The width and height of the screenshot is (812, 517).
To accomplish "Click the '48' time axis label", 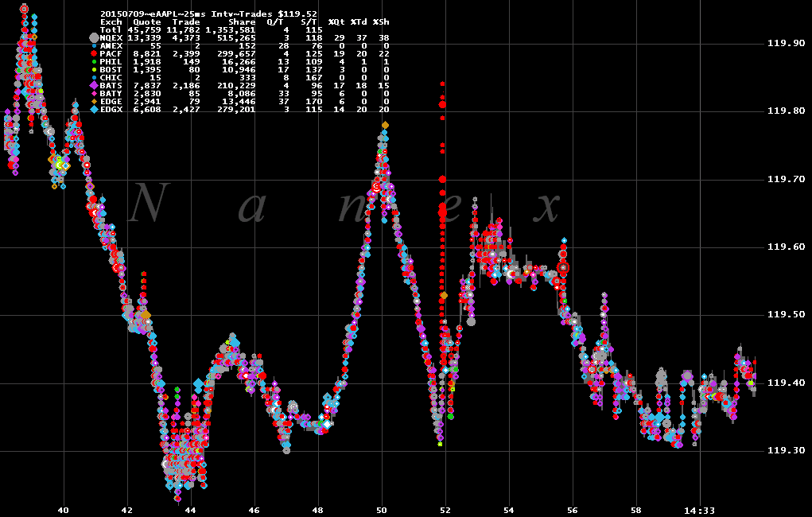I will tap(318, 511).
